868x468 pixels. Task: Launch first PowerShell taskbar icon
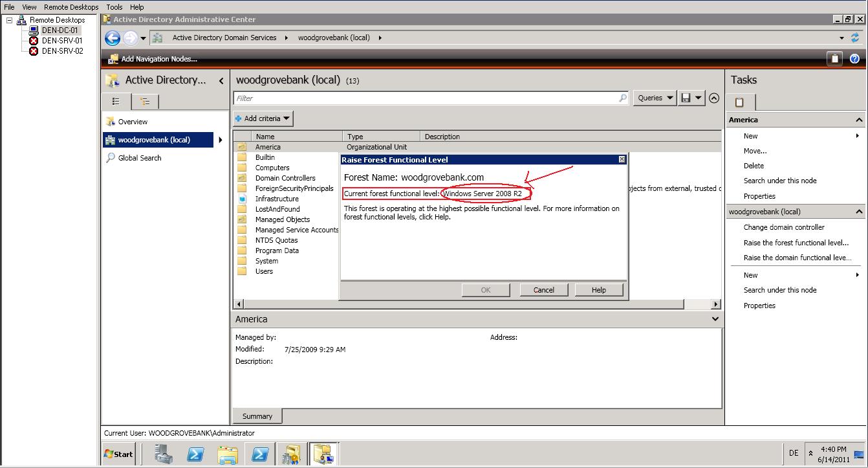click(196, 454)
